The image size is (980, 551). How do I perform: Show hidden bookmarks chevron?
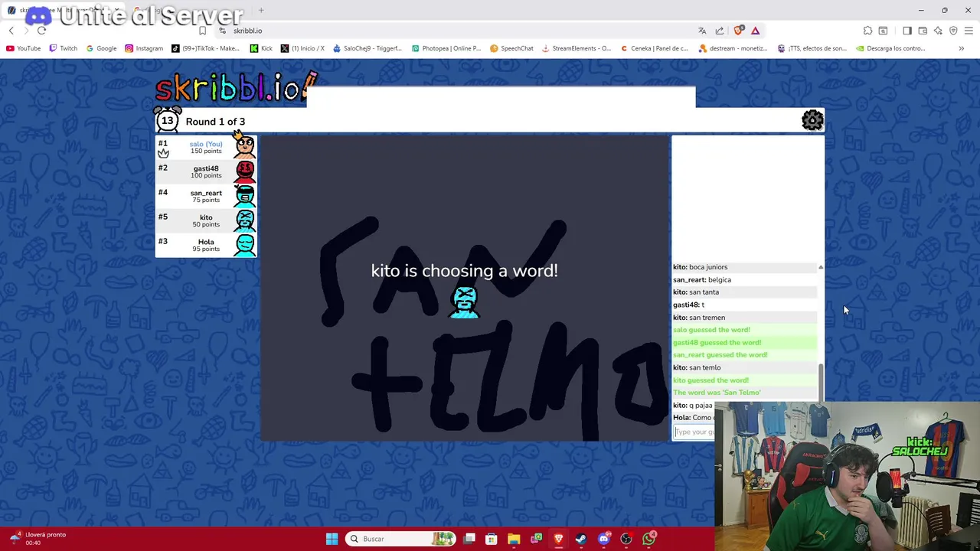click(962, 48)
